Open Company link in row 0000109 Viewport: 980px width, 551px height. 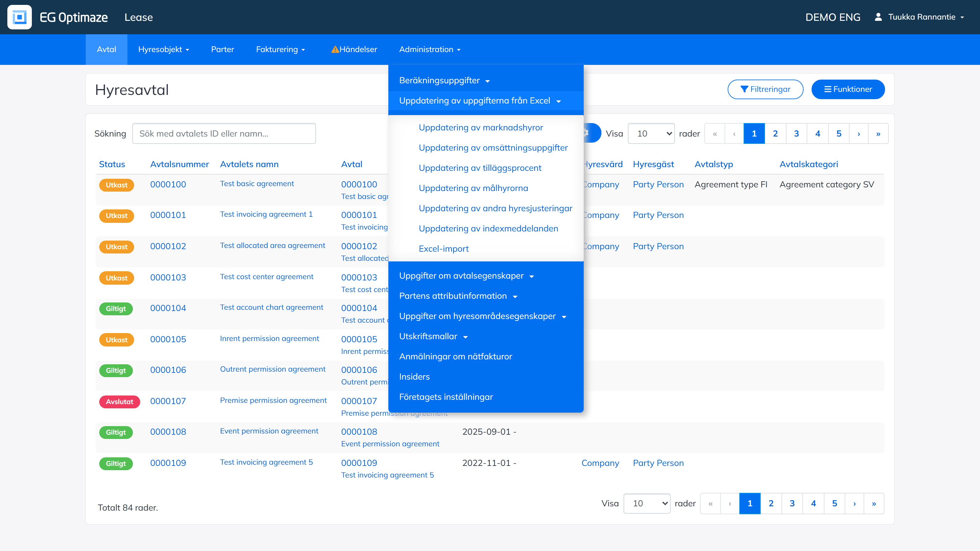tap(600, 463)
